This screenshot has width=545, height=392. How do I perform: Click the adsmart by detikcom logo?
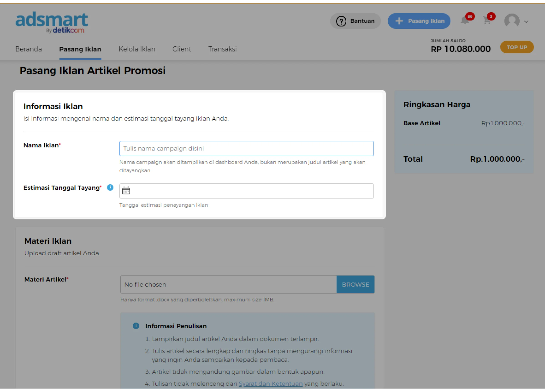(x=52, y=22)
